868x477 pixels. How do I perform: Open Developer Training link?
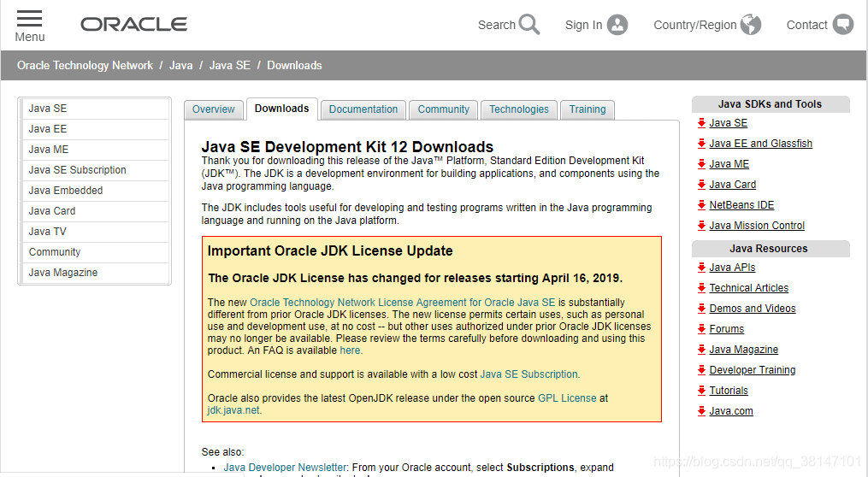click(753, 369)
